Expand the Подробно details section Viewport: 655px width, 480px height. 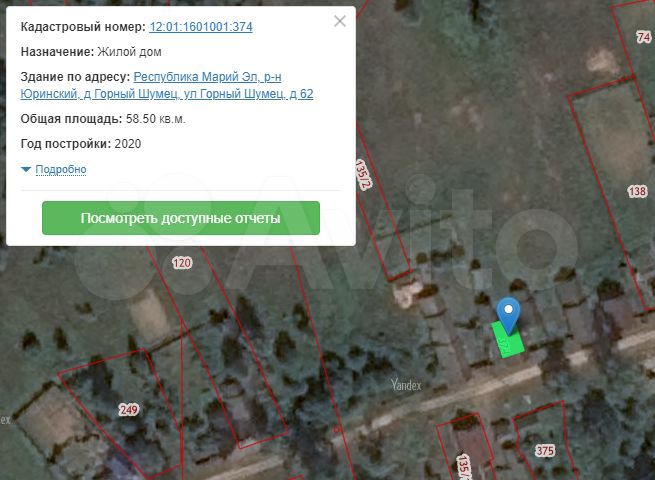pos(60,169)
